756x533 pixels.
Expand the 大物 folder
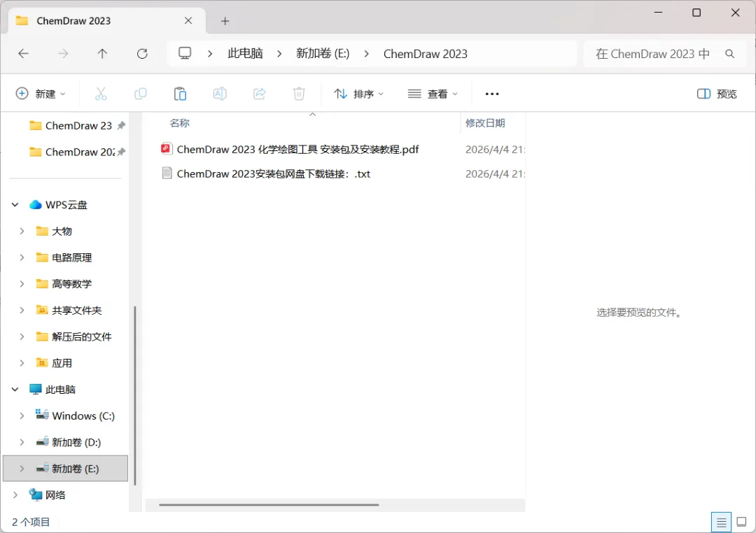[22, 232]
